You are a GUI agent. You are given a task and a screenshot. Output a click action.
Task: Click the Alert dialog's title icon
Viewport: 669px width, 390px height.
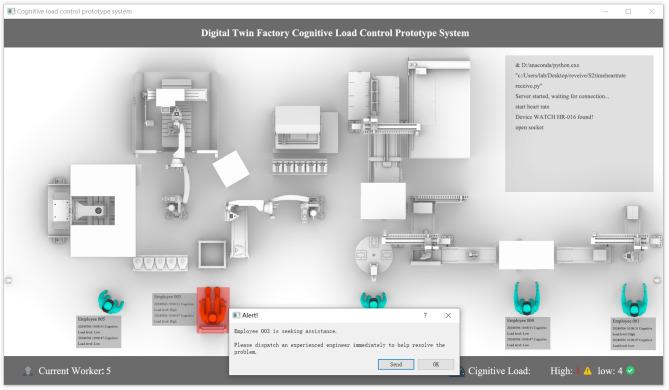coord(236,315)
